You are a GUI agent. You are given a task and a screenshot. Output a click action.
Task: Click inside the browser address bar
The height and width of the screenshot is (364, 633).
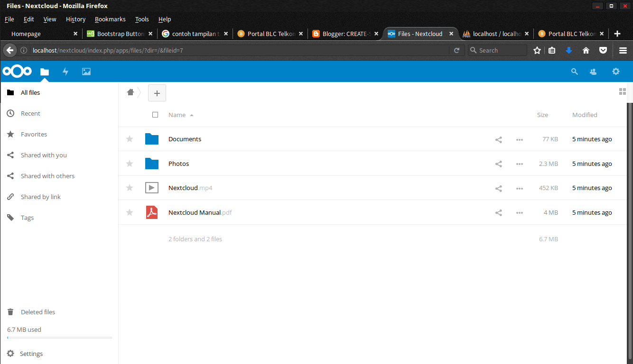click(237, 50)
